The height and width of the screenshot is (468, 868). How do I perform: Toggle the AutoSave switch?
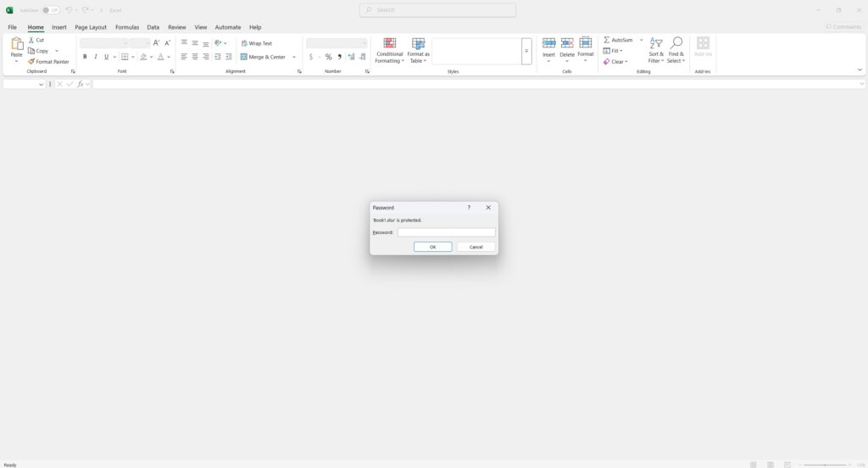pos(51,10)
